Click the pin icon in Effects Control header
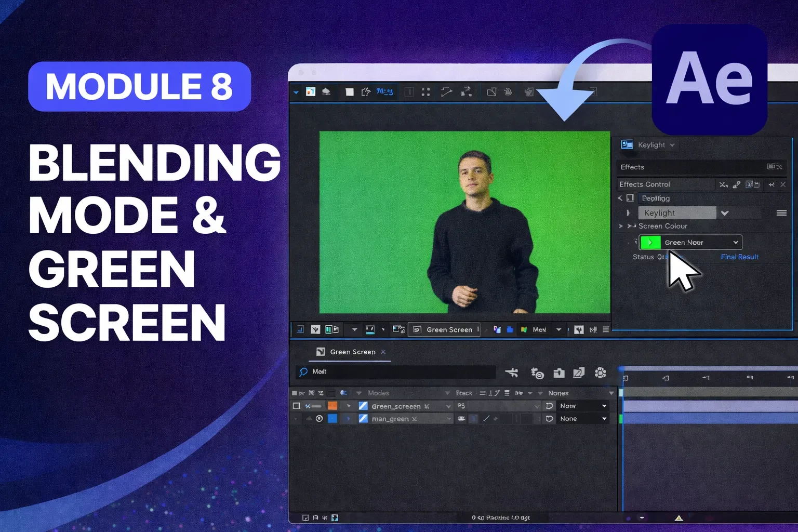This screenshot has width=798, height=532. pos(772,184)
